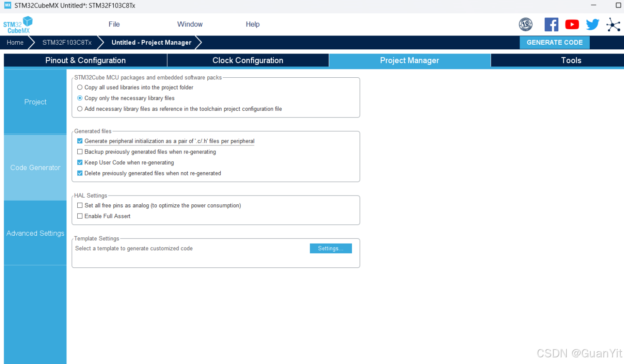Select the Project Manager tab
The width and height of the screenshot is (624, 364).
tap(410, 61)
